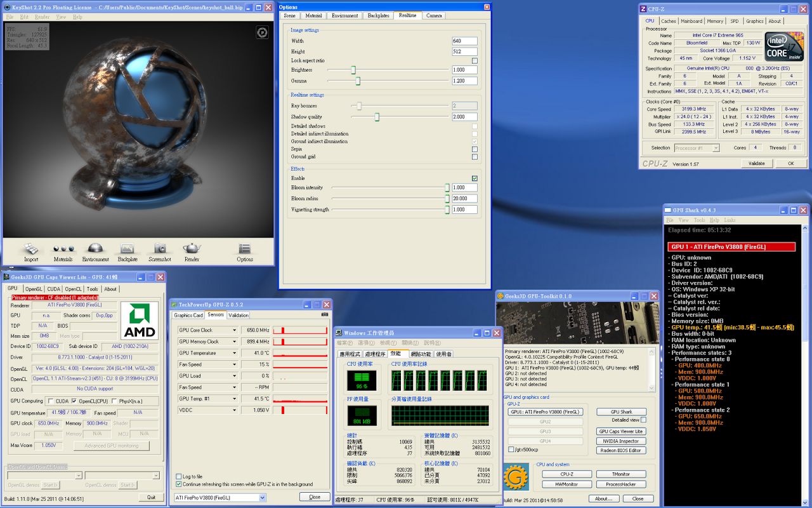
Task: Toggle Ground grid checkbox
Action: click(x=475, y=157)
